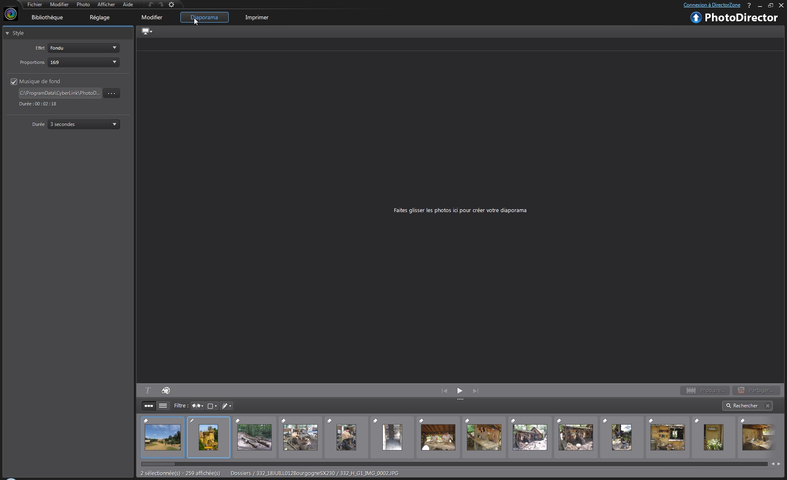
Task: Switch filmstrip to thumbnail view
Action: click(x=149, y=405)
